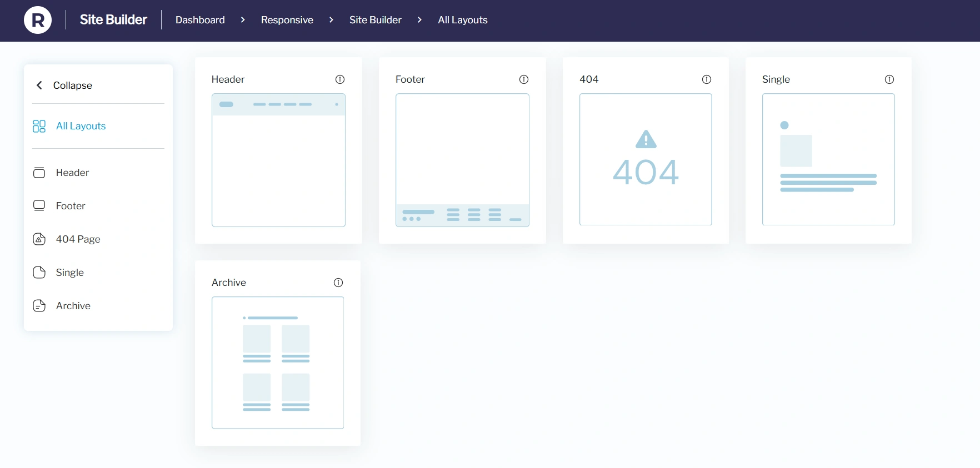Open the 404 layout thumbnail
980x468 pixels.
646,159
